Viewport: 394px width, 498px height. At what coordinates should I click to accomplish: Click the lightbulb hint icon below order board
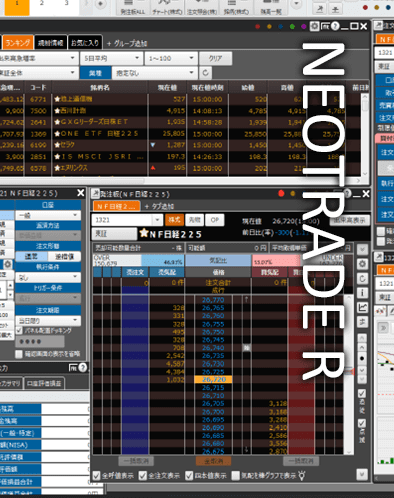[301, 476]
